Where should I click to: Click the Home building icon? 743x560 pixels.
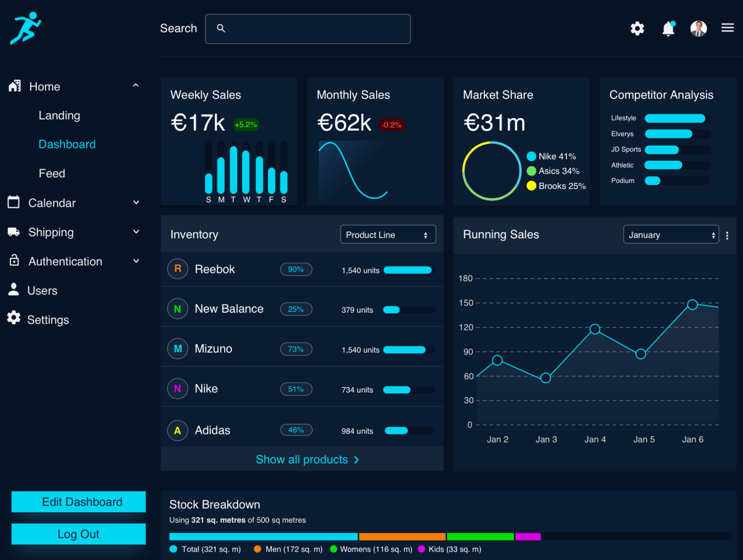[14, 86]
